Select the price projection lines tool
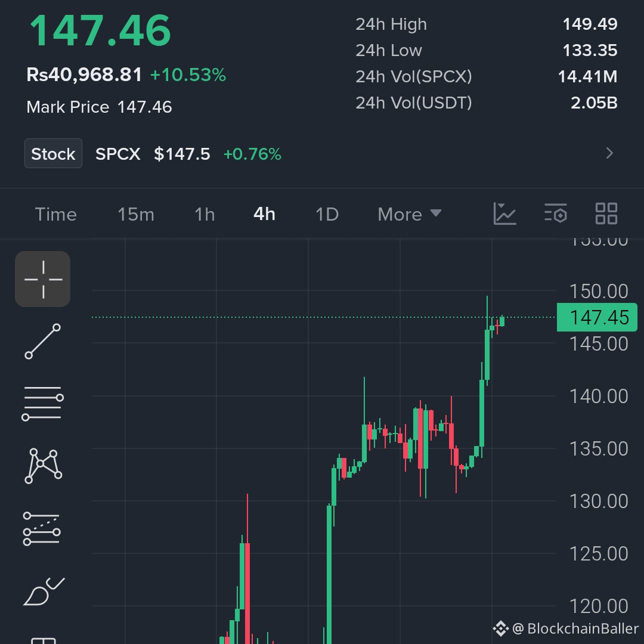Image resolution: width=644 pixels, height=644 pixels. coord(42,529)
